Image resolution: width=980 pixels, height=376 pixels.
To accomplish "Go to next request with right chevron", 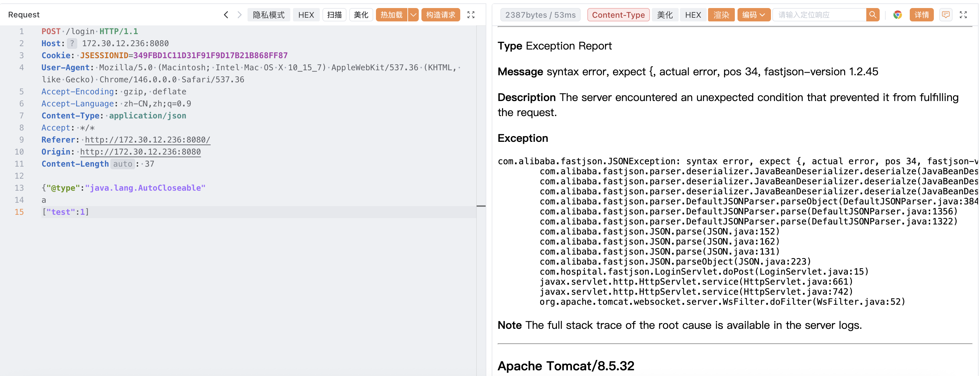I will click(239, 15).
